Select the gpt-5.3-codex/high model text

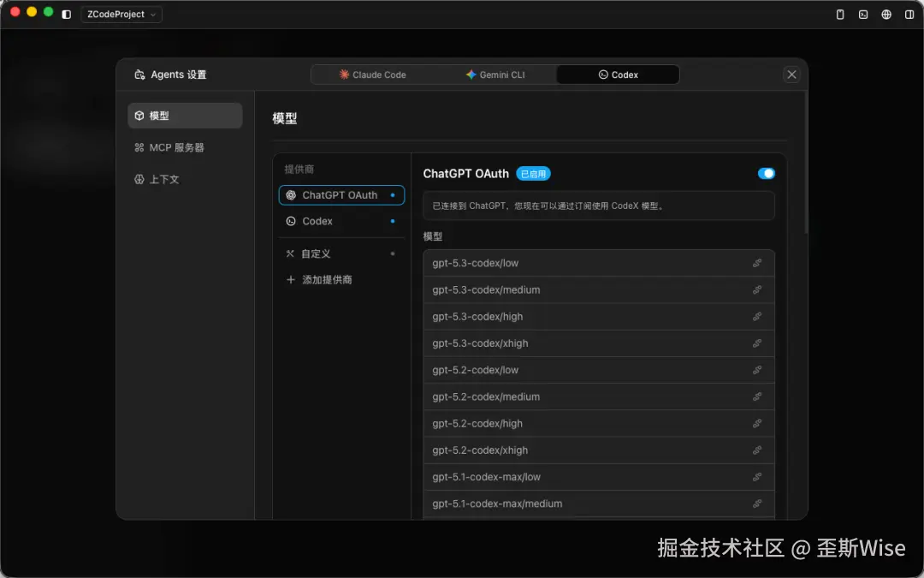tap(477, 317)
